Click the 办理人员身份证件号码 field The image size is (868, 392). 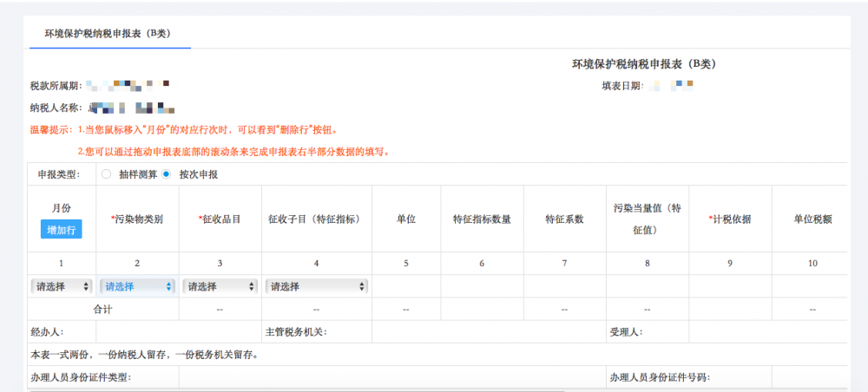[809, 377]
